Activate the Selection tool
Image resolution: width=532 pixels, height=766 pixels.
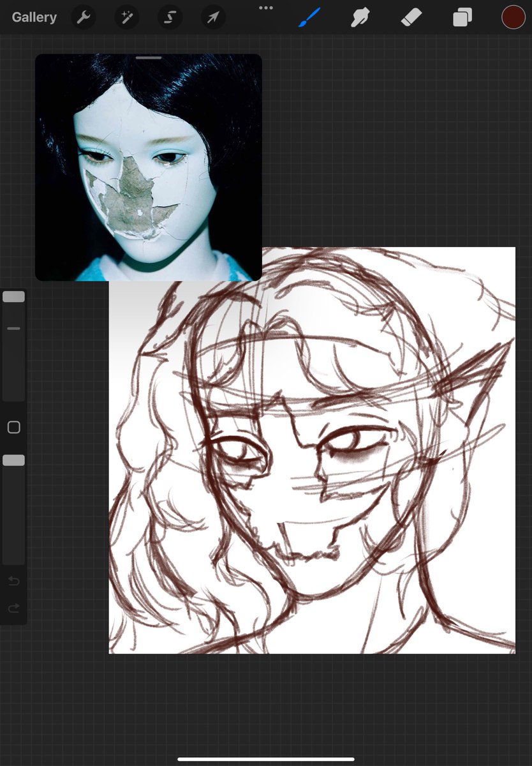coord(169,17)
